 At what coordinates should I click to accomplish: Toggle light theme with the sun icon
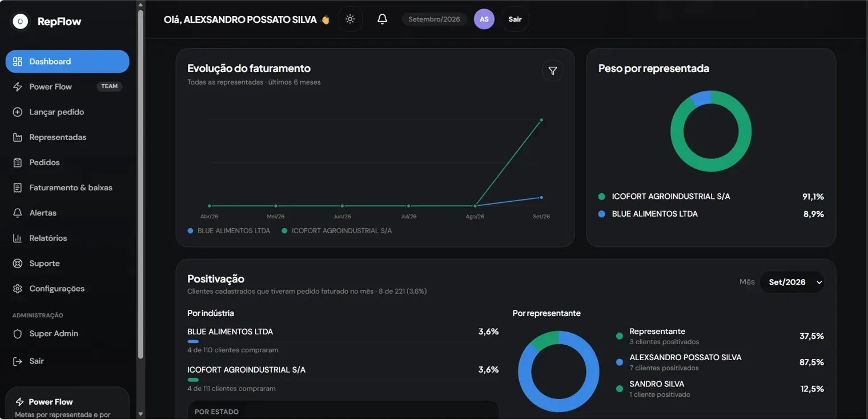[x=350, y=19]
